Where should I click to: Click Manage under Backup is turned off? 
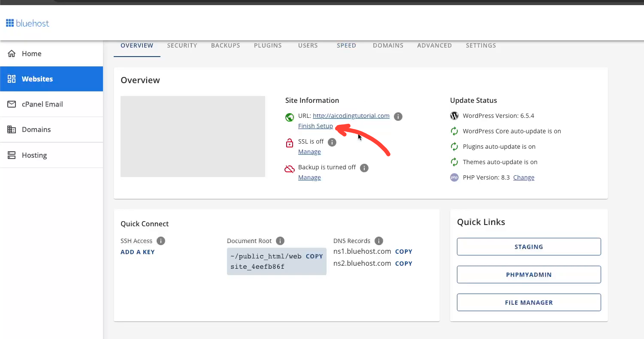coord(309,177)
